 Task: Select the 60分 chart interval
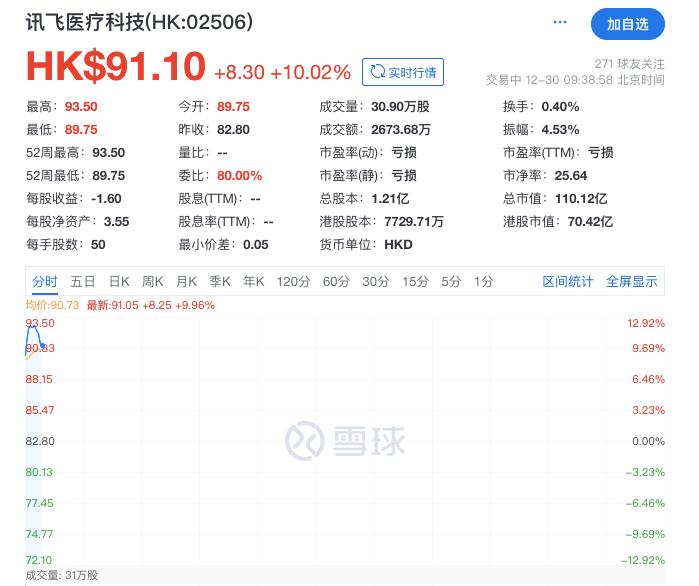click(335, 282)
